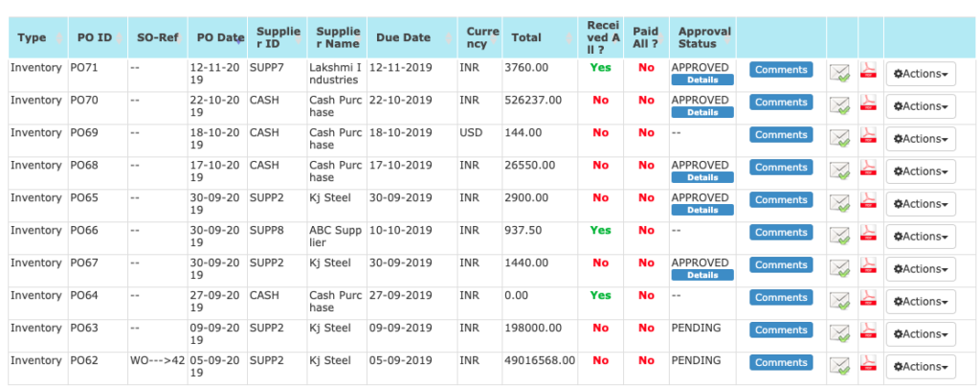Open the PDF icon for PO63

click(868, 330)
